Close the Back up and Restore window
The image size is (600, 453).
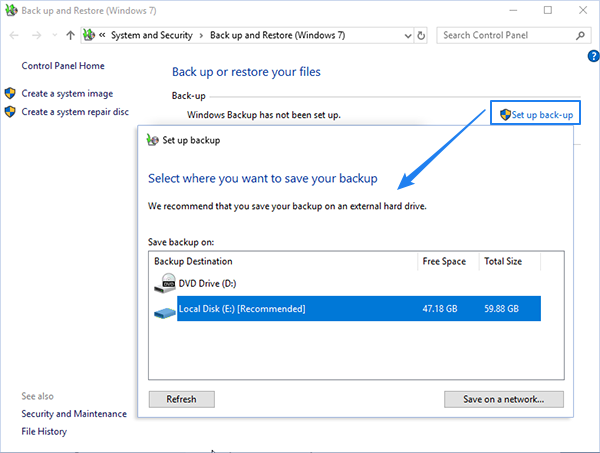(x=583, y=10)
